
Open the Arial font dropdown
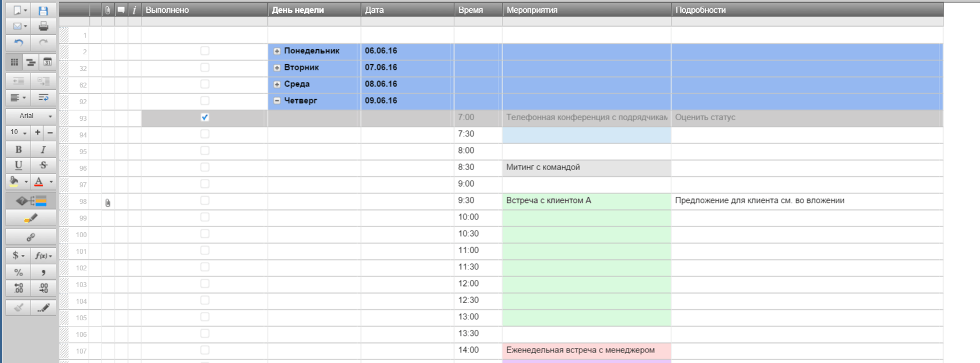31,116
